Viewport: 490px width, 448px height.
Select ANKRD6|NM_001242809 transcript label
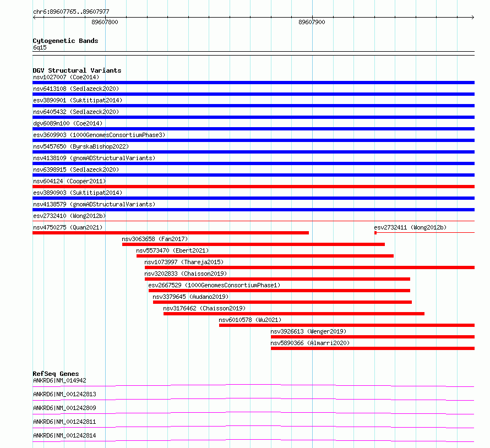pyautogui.click(x=64, y=408)
